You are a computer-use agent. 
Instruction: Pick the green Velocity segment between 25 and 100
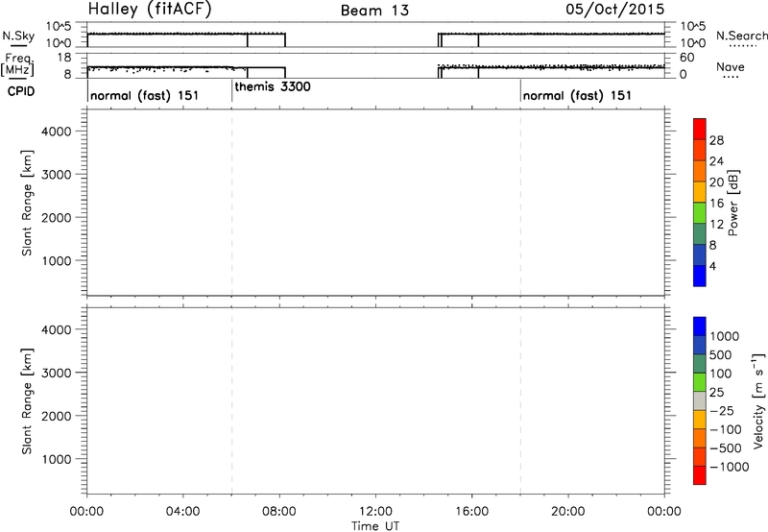[700, 382]
